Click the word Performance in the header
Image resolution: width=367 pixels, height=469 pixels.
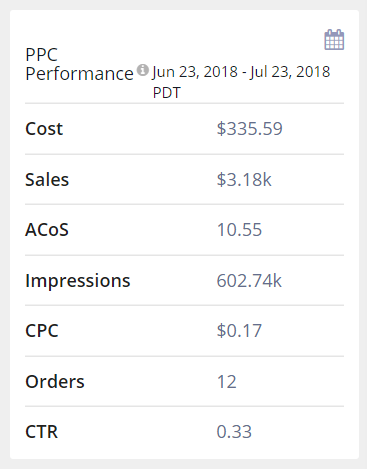pyautogui.click(x=79, y=74)
